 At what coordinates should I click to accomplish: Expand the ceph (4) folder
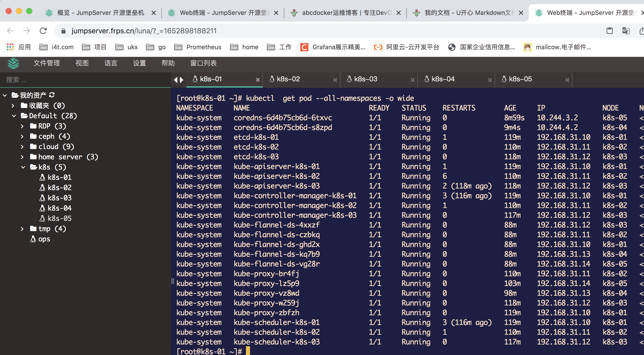22,136
